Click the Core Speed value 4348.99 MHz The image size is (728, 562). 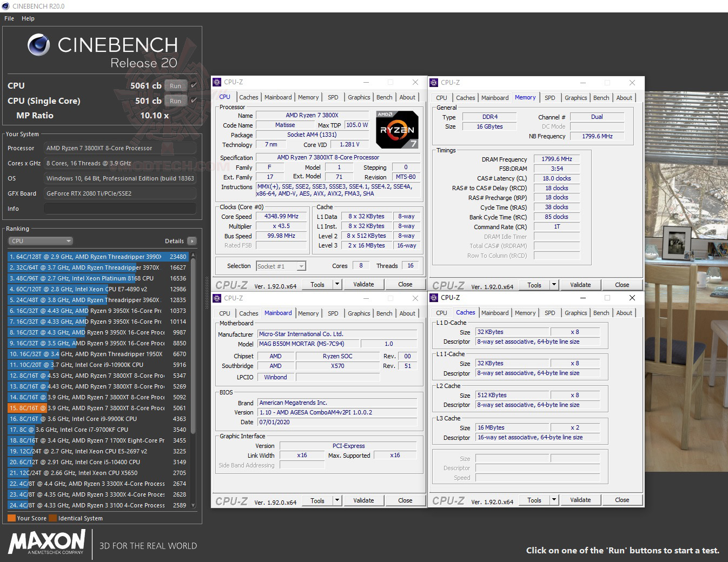[281, 216]
